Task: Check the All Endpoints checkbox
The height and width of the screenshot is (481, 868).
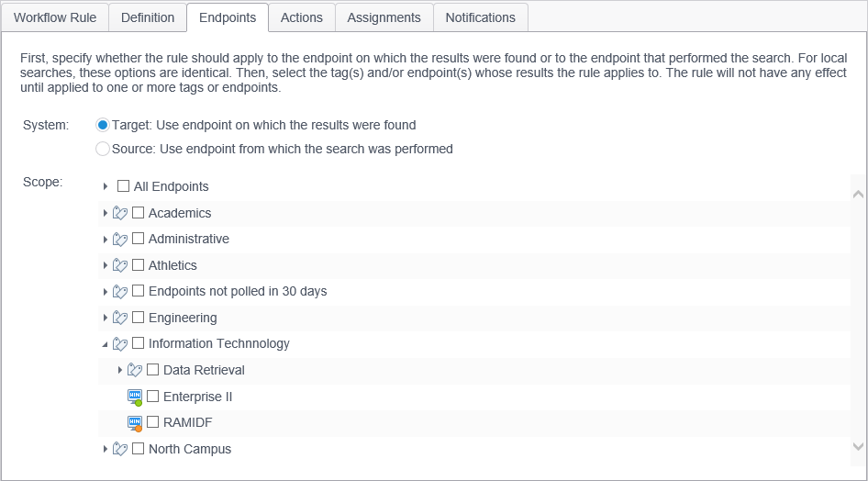Action: [123, 186]
